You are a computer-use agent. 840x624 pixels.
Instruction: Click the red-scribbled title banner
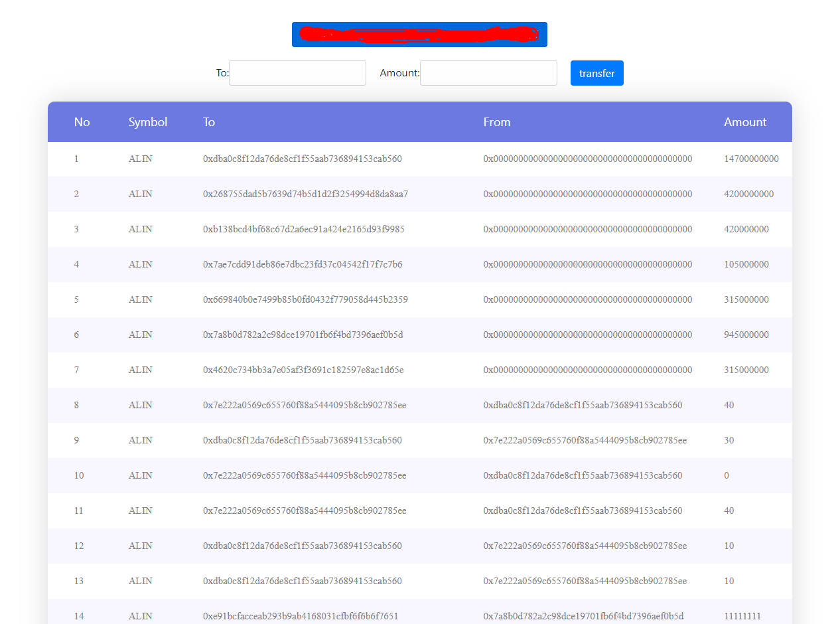(x=419, y=34)
